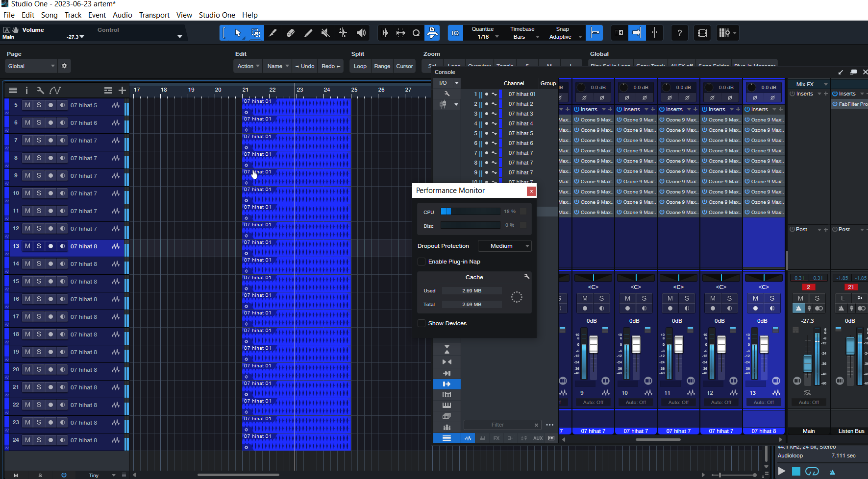
Task: Open the Timebase Bars dropdown
Action: coord(522,37)
